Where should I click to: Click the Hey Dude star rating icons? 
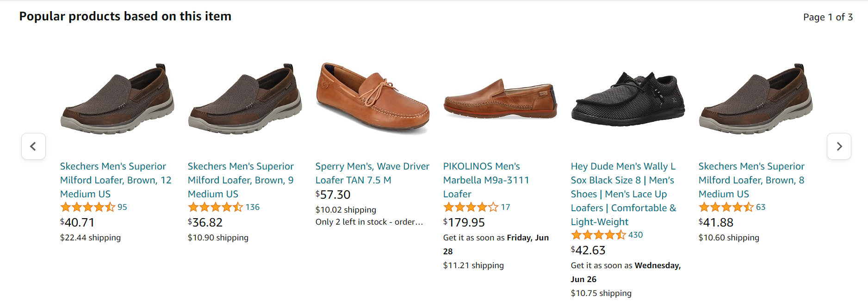[598, 235]
